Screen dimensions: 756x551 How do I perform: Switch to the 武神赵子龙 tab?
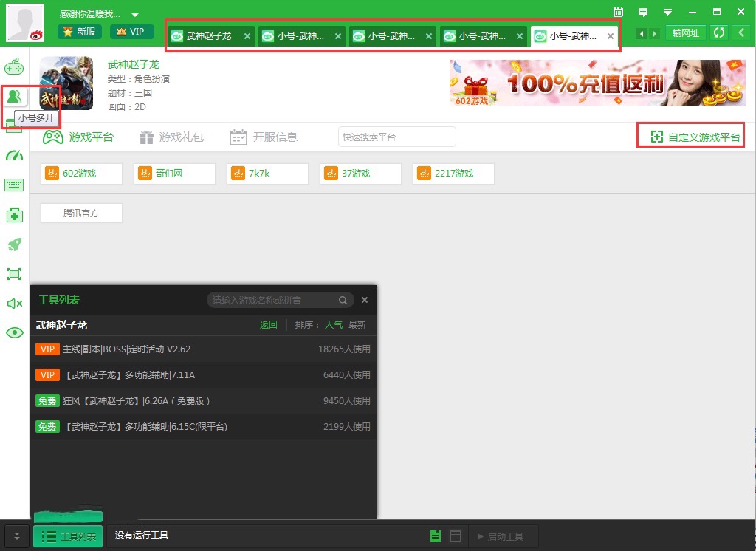pos(208,36)
